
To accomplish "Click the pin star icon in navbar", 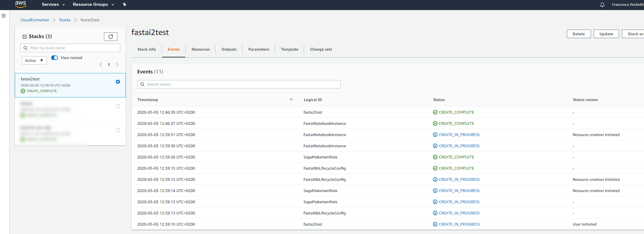I will click(x=125, y=4).
